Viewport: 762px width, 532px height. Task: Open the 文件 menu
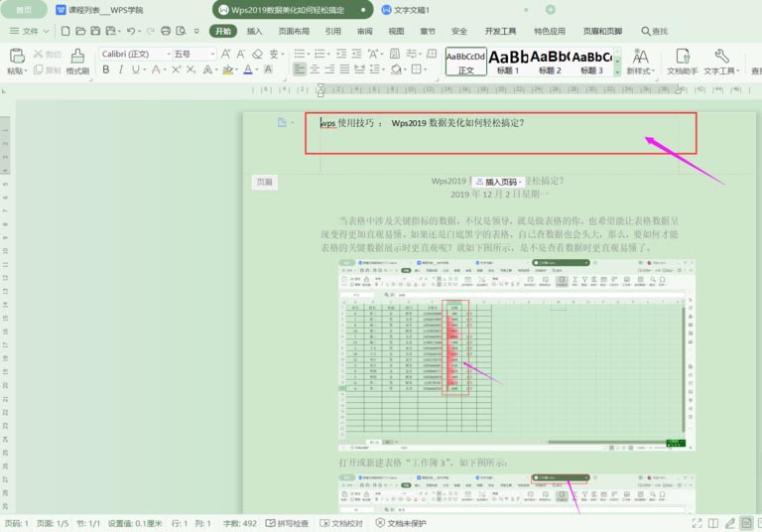(x=30, y=31)
